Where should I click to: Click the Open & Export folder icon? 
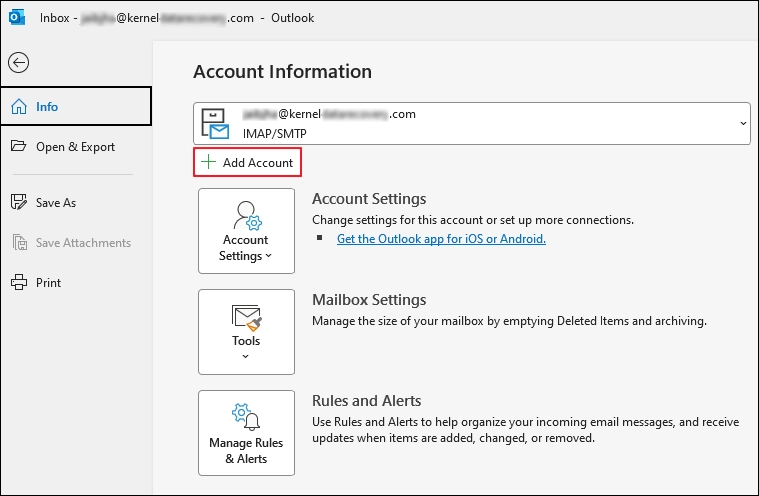(x=19, y=146)
